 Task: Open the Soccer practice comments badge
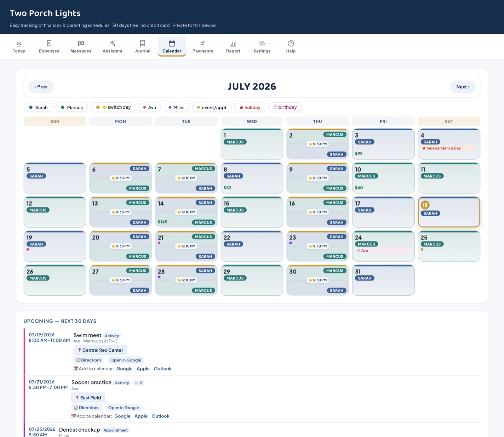[x=139, y=383]
